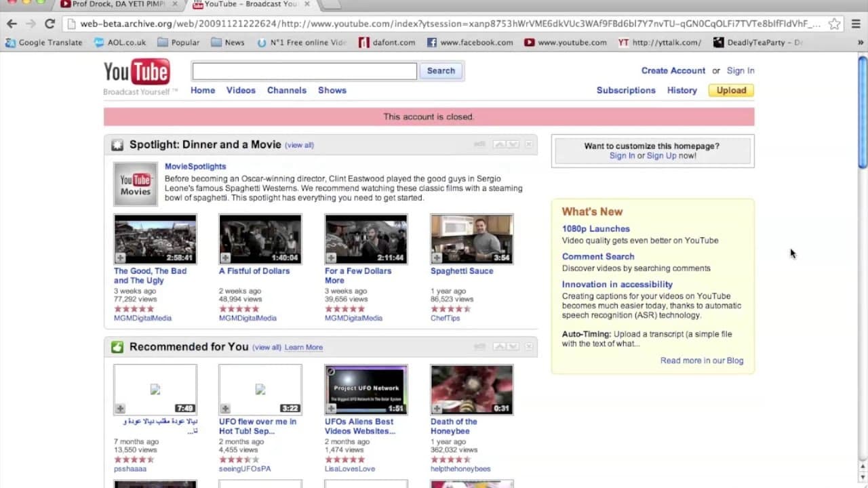The image size is (868, 488).
Task: Close the Recommended for You module
Action: 529,346
